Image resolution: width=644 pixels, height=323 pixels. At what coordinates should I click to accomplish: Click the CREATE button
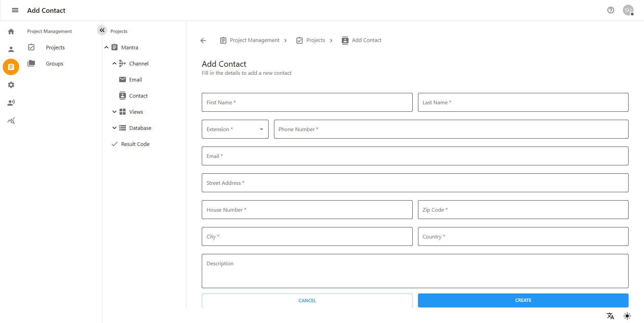pos(522,300)
